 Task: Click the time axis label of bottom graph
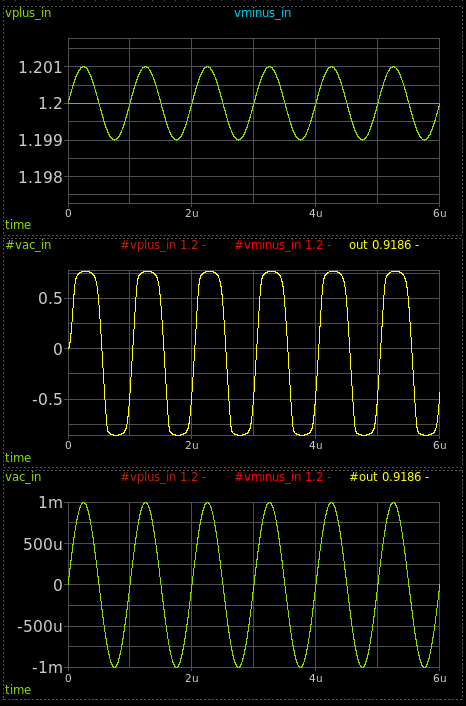[18, 690]
